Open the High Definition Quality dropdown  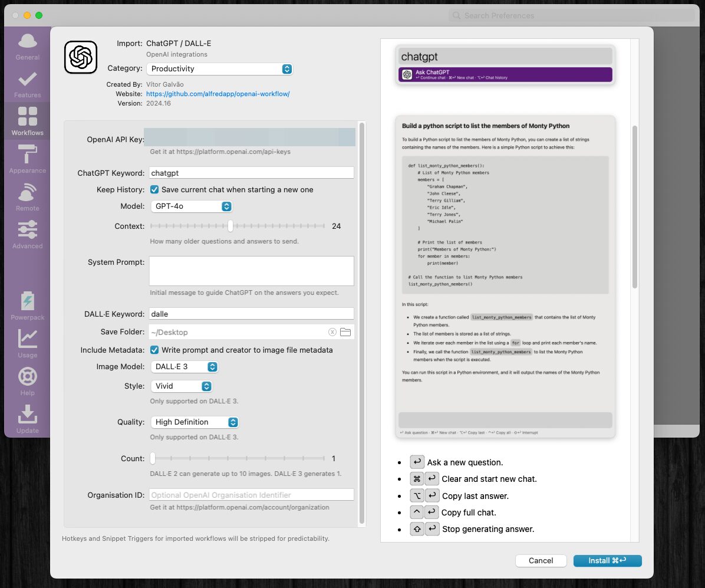pyautogui.click(x=195, y=422)
